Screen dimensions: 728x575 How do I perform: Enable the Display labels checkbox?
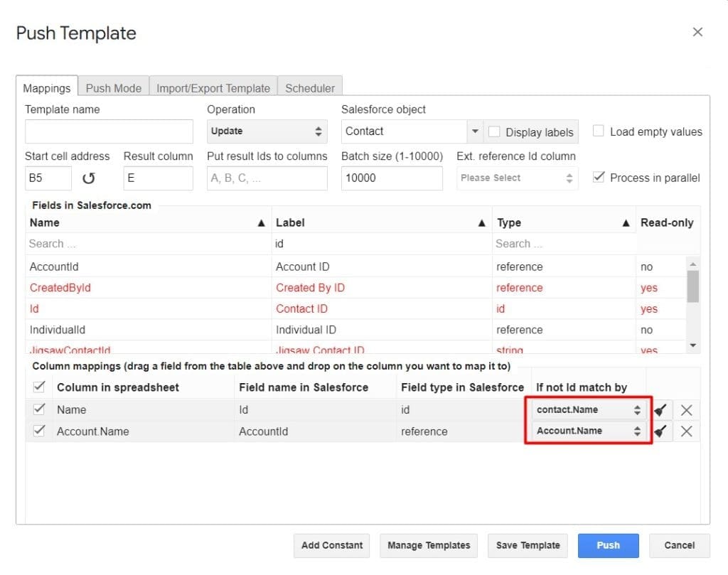click(x=493, y=132)
